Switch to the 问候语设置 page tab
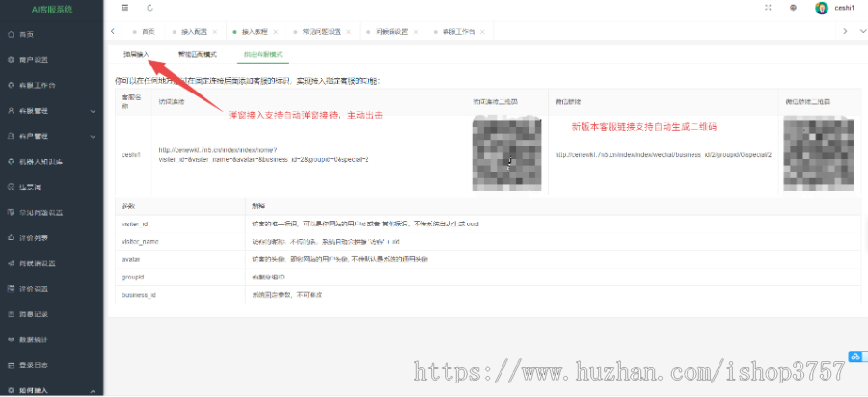Image resolution: width=868 pixels, height=397 pixels. [393, 32]
